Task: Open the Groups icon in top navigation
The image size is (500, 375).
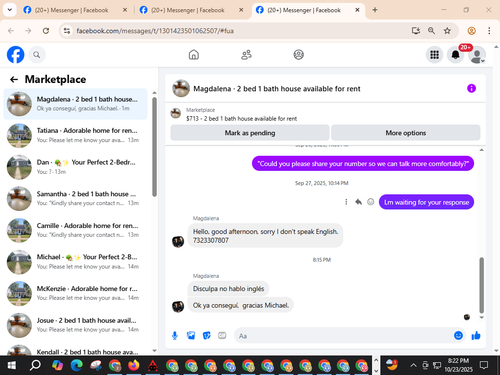Action: click(298, 55)
